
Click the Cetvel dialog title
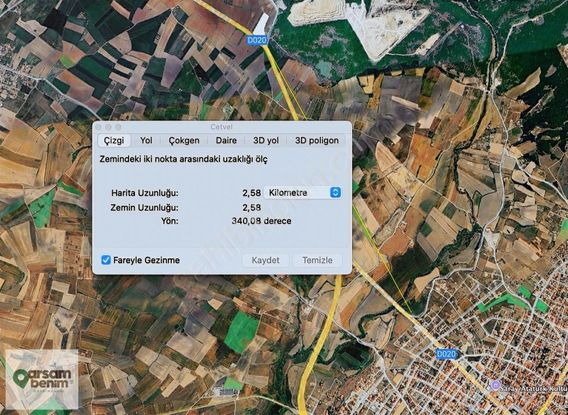point(221,127)
